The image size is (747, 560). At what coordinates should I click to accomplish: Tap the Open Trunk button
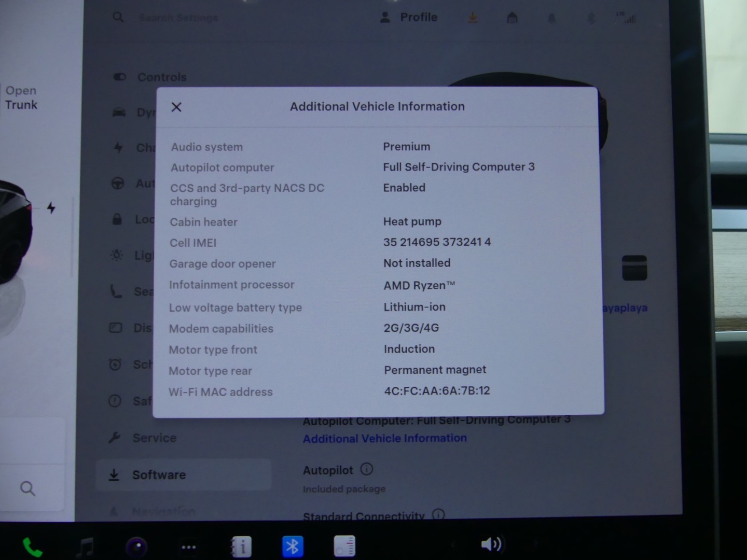(x=21, y=97)
